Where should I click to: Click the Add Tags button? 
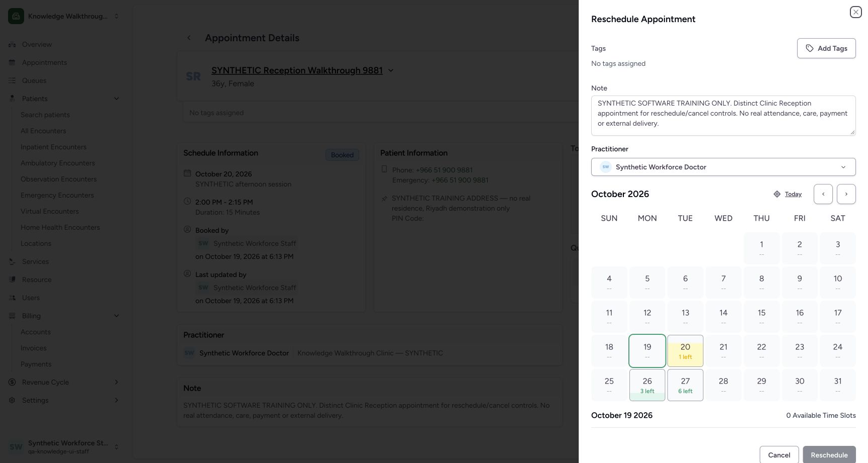pos(826,48)
